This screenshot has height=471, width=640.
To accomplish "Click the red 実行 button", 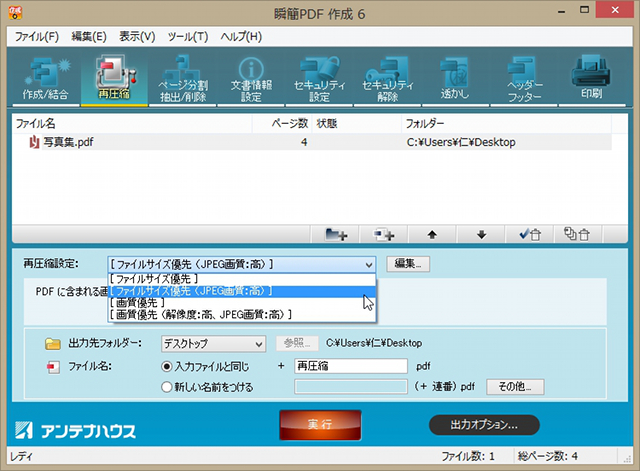I will [x=320, y=425].
